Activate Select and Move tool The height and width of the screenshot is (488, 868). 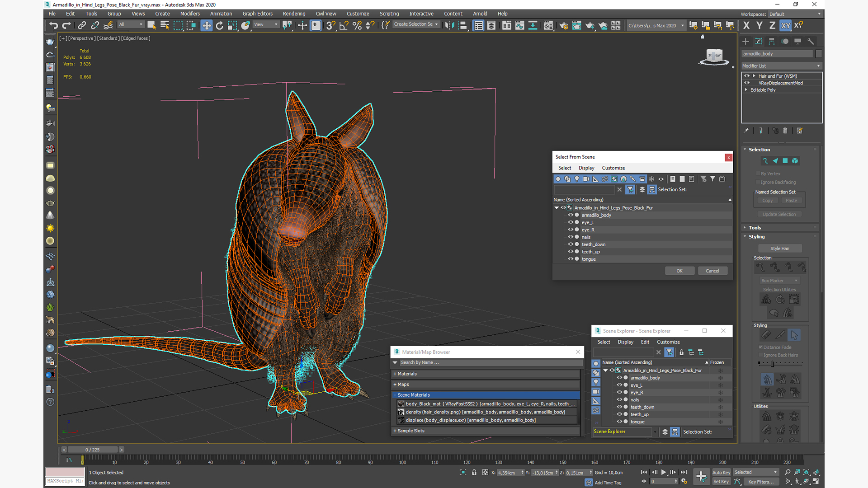coord(207,25)
